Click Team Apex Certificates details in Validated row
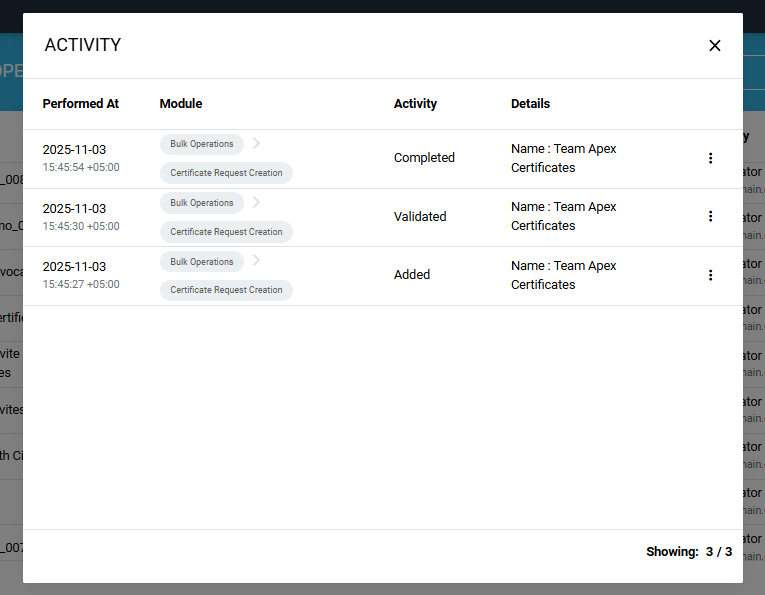 (563, 216)
